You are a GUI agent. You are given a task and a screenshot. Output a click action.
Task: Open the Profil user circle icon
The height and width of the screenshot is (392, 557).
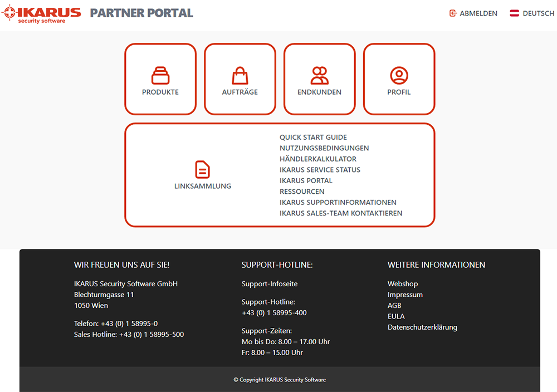(x=399, y=75)
